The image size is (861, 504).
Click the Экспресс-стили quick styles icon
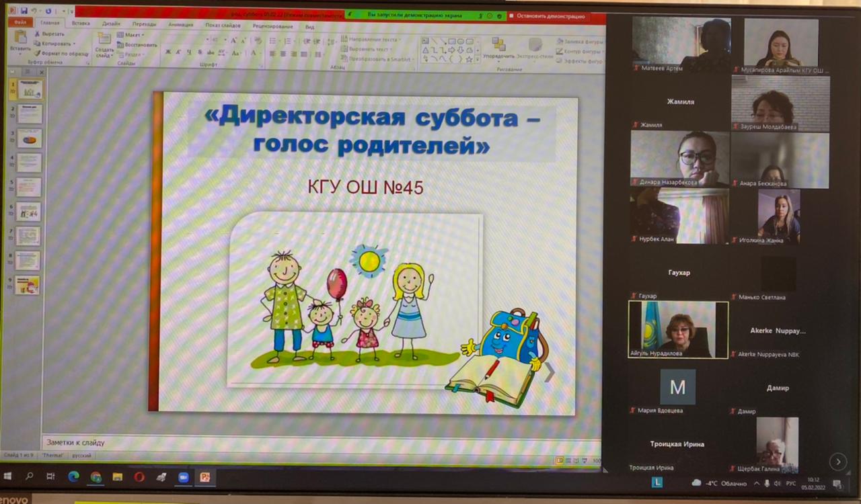(535, 47)
